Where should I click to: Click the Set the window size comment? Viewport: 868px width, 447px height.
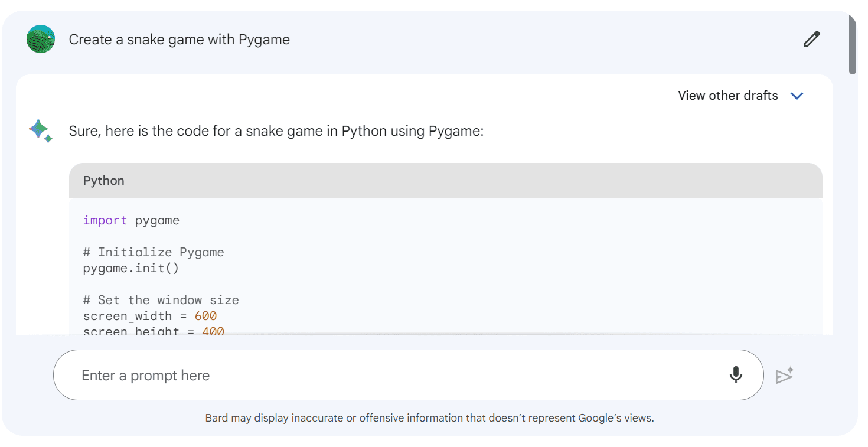click(x=161, y=300)
